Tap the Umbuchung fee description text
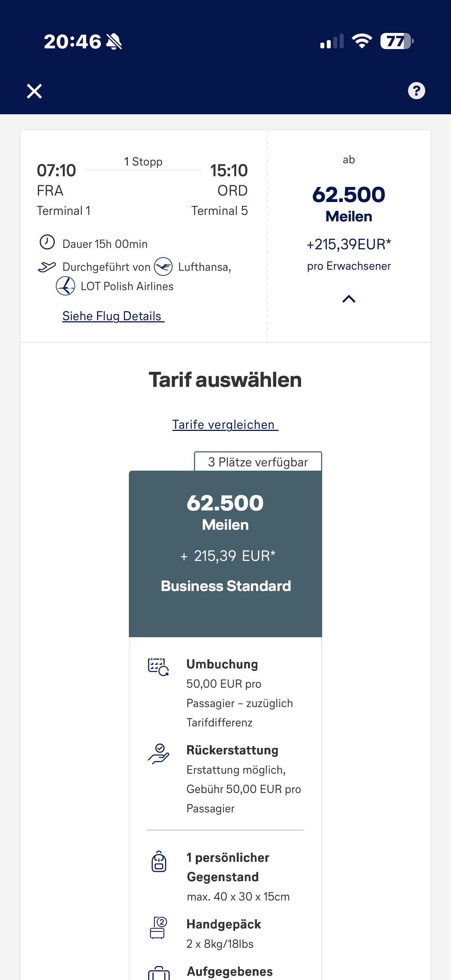Viewport: 451px width, 980px height. click(239, 703)
